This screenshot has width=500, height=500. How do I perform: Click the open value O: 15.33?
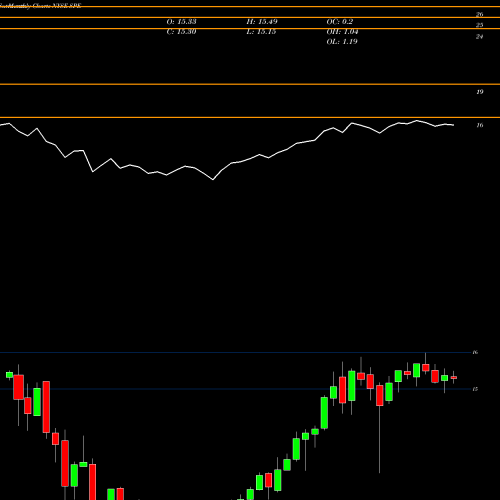pos(181,22)
